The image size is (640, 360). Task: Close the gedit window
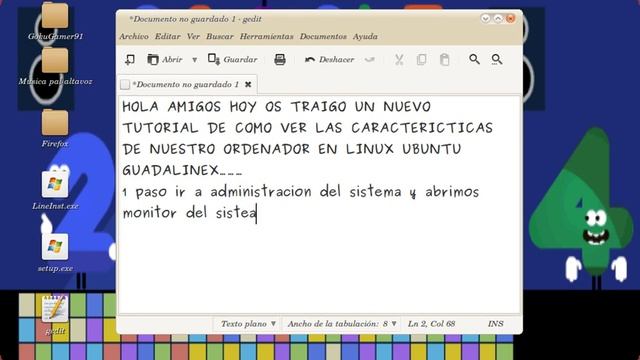510,18
